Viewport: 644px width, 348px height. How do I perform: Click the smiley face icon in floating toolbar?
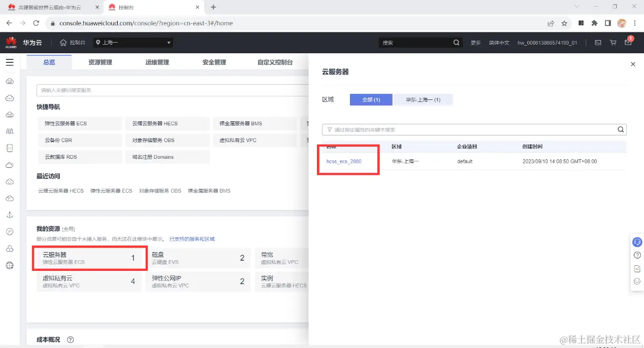coord(637,282)
